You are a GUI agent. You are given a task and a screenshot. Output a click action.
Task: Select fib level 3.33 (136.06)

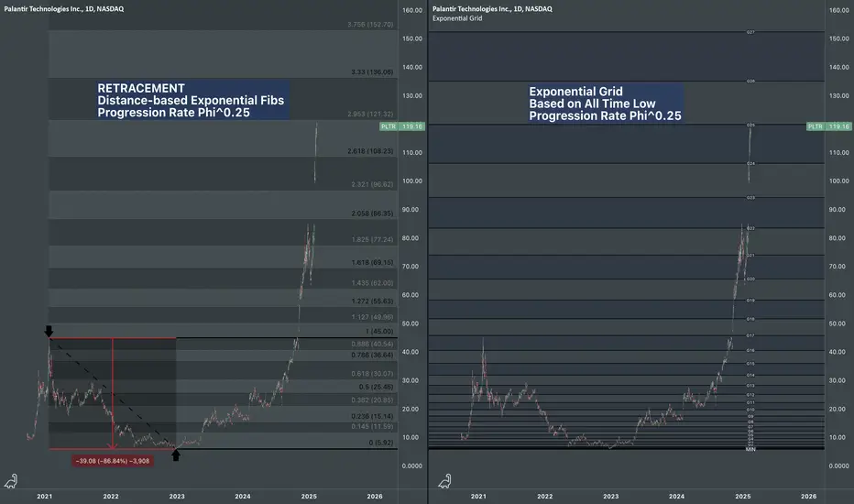(x=372, y=71)
